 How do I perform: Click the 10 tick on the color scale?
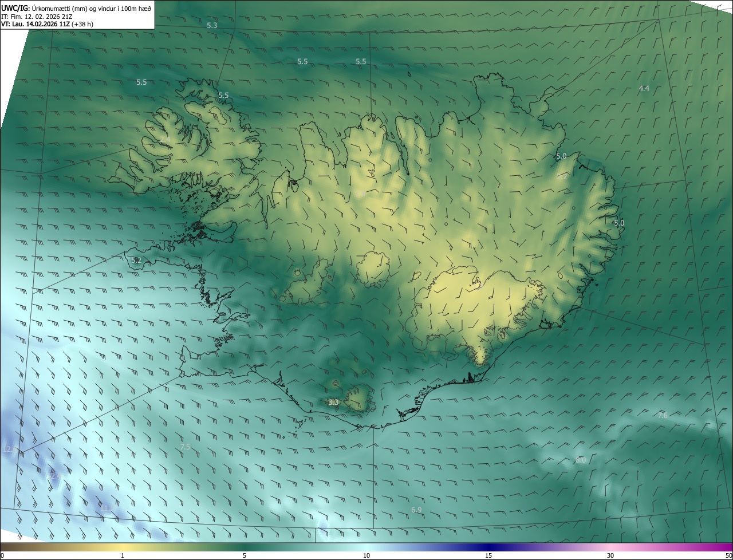click(366, 555)
